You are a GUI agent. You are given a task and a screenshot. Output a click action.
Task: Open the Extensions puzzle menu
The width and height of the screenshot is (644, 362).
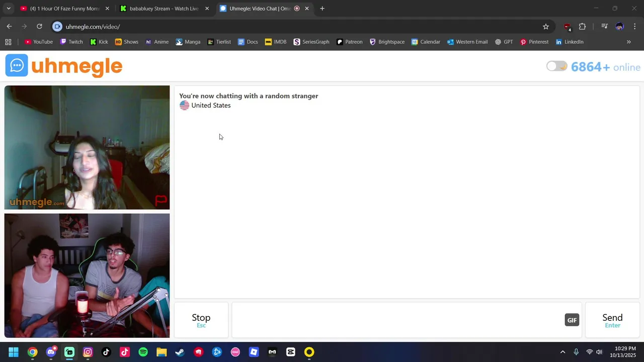(583, 27)
